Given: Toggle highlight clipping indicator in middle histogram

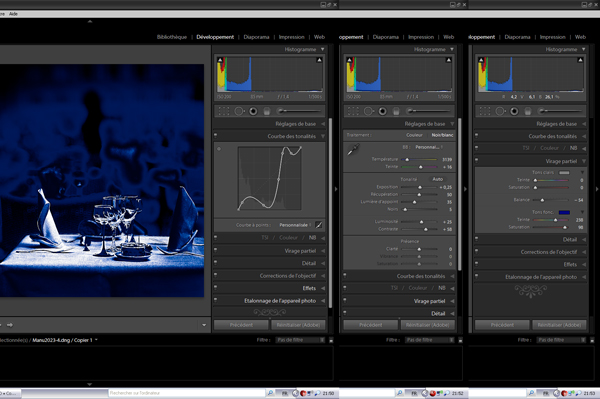Looking at the screenshot, I should (448, 60).
